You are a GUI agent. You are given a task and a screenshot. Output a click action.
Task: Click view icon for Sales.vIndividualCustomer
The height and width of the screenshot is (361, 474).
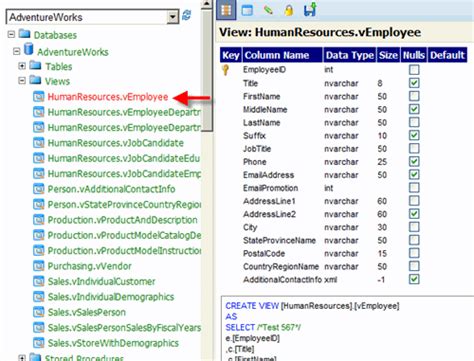click(x=39, y=281)
